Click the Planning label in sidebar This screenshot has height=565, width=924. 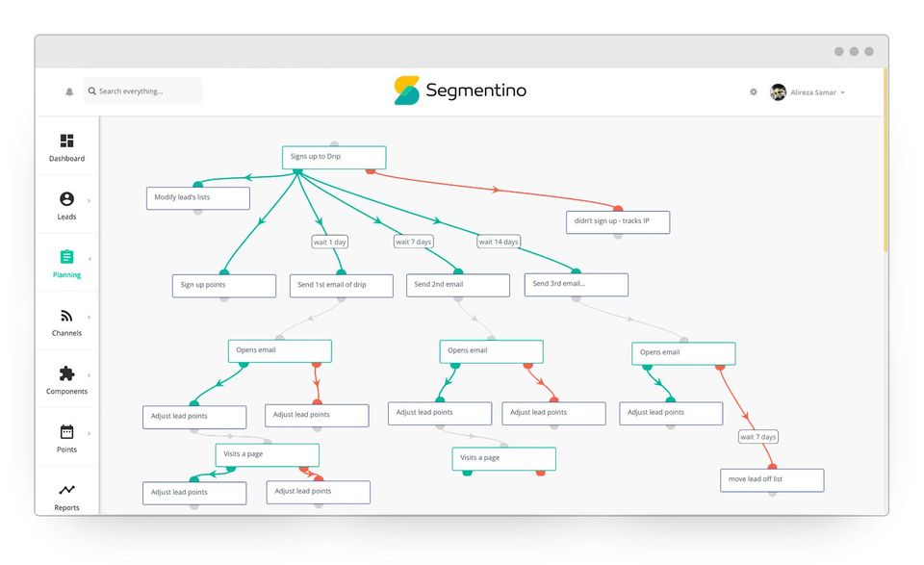point(66,275)
